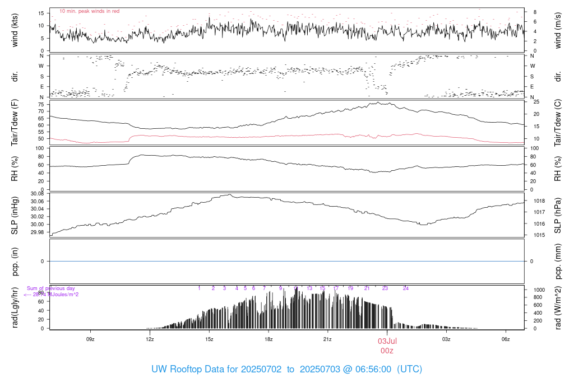Click the '65' Fahrenheit tick label
The width and height of the screenshot is (574, 392).
41,119
